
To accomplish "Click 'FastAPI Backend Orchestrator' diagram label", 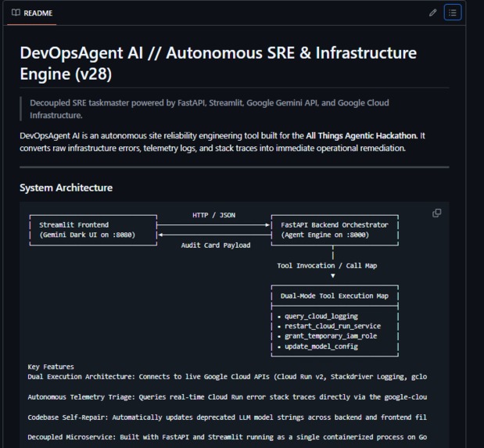I will (335, 224).
